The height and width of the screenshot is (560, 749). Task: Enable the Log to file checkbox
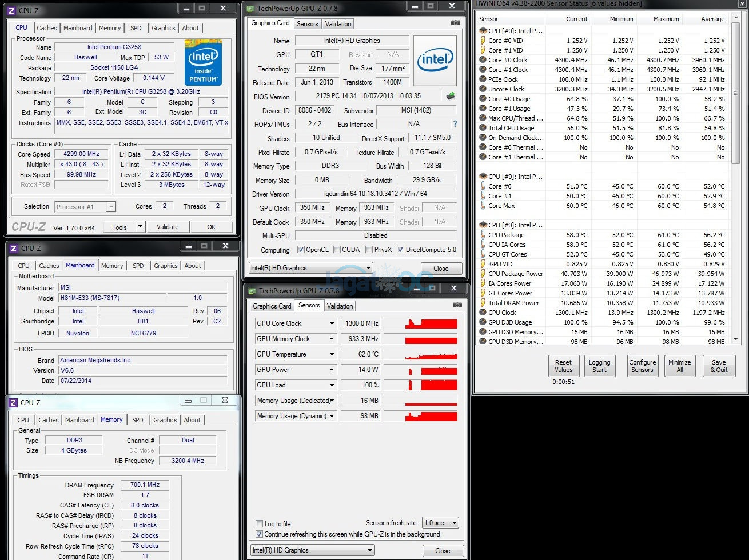pos(260,524)
